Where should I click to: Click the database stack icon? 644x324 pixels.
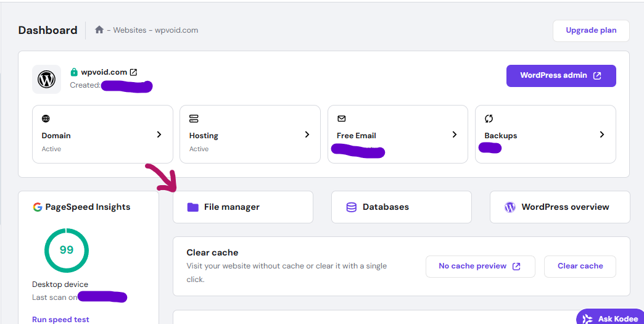coord(351,207)
